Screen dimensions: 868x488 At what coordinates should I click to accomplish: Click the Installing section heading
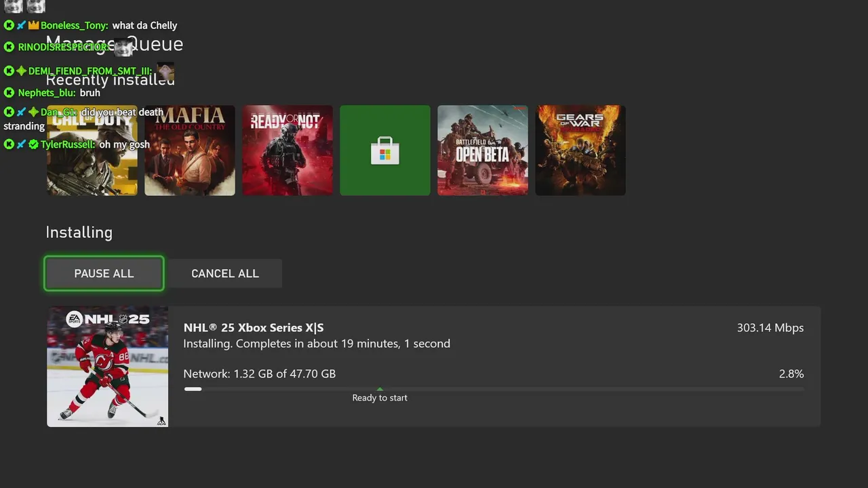79,232
